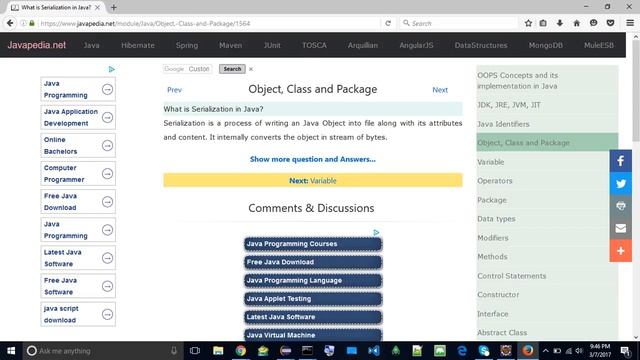Screen dimensions: 640x360
Task: Open the Online Bachelors ad link
Action: (x=78, y=145)
